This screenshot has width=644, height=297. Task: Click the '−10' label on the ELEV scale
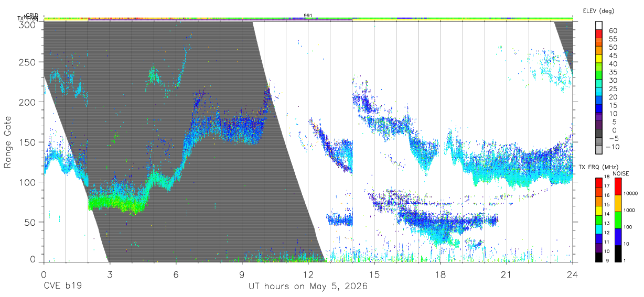pos(613,147)
